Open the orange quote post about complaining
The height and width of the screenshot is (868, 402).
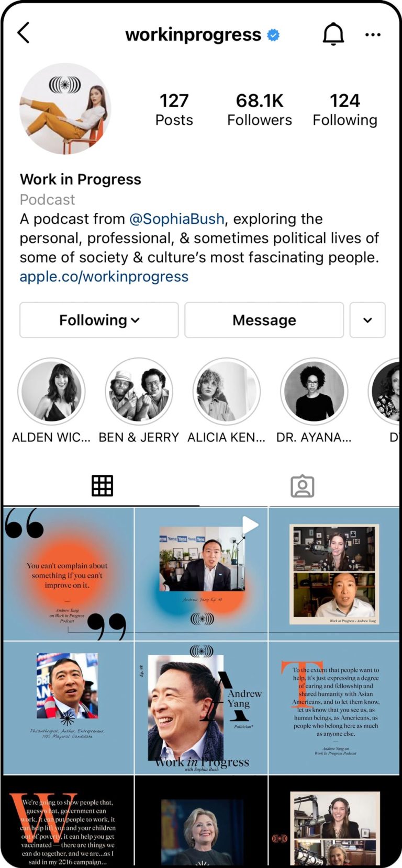click(68, 574)
